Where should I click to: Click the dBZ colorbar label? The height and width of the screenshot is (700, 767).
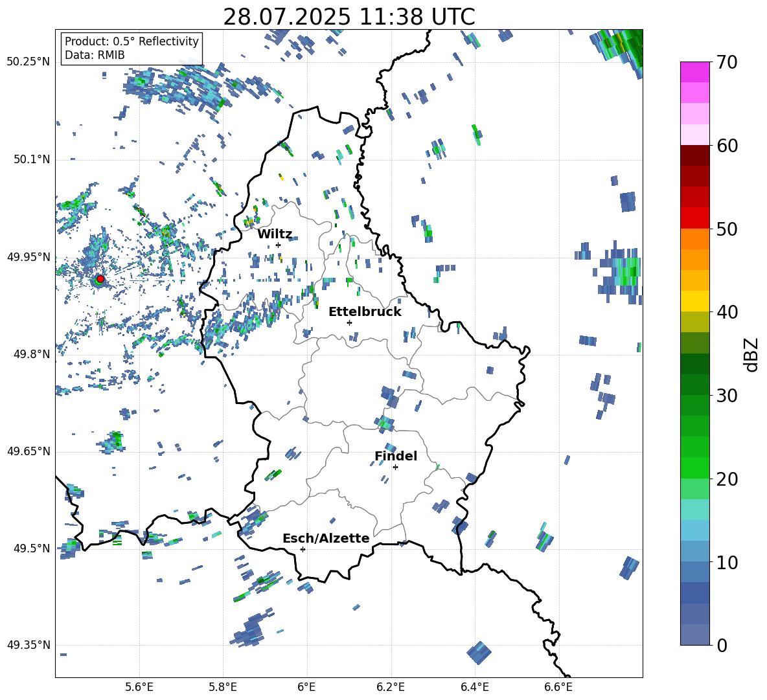pos(752,354)
